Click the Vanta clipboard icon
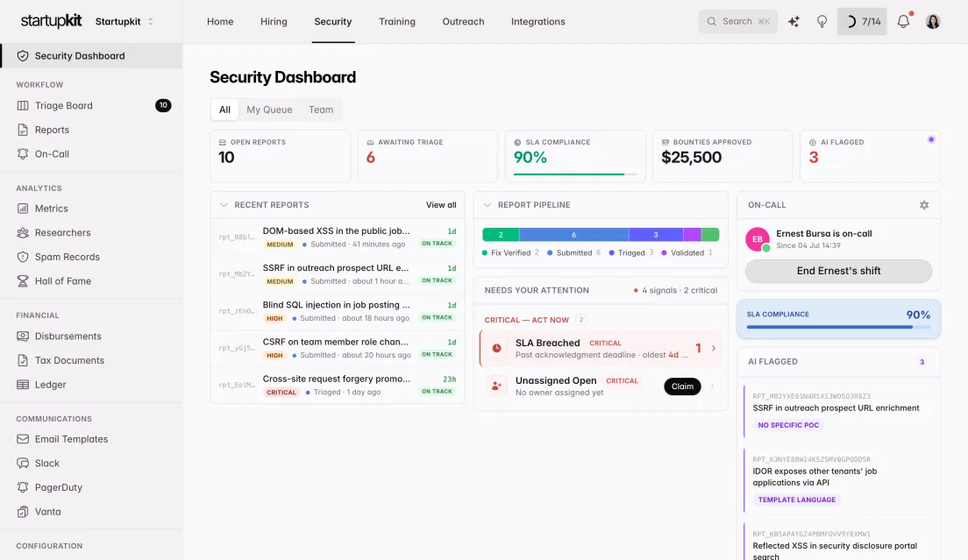The height and width of the screenshot is (560, 968). click(23, 511)
